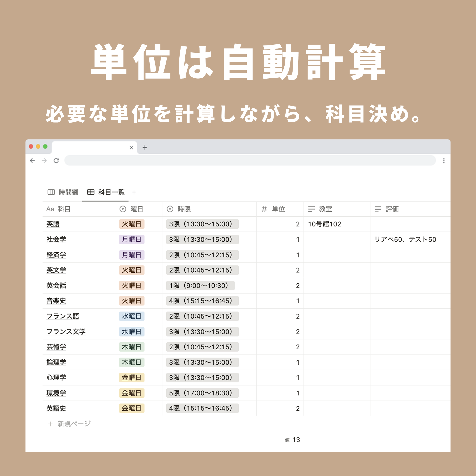Reload the page with refresh icon
The image size is (476, 476).
[x=56, y=161]
